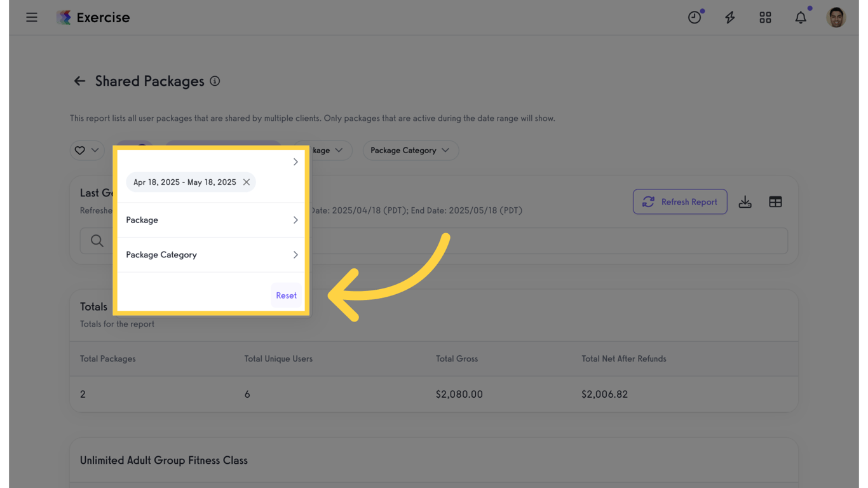
Task: Click the Refresh Report button
Action: [x=679, y=202]
